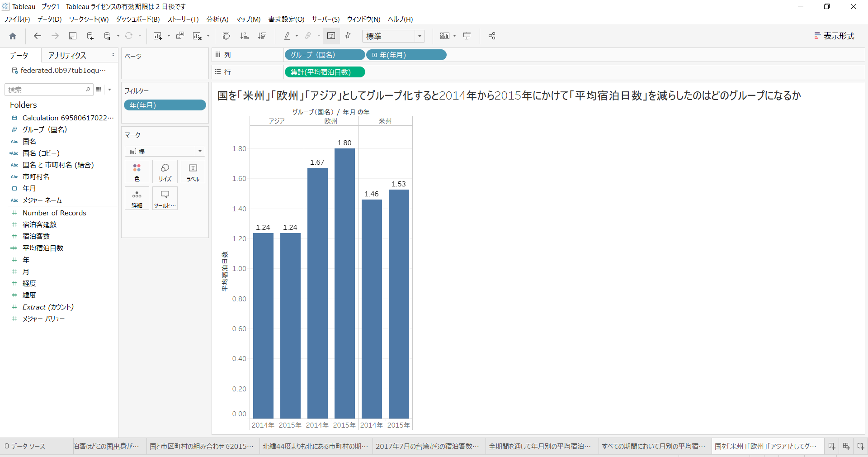The height and width of the screenshot is (457, 868).
Task: Undo the last action with back arrow
Action: point(38,36)
